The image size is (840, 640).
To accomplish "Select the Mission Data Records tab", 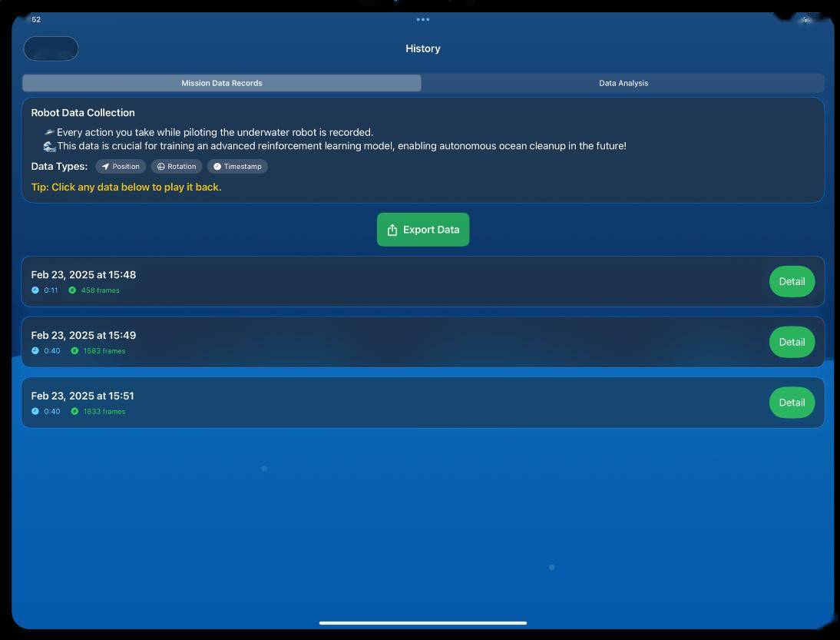I will (x=222, y=83).
